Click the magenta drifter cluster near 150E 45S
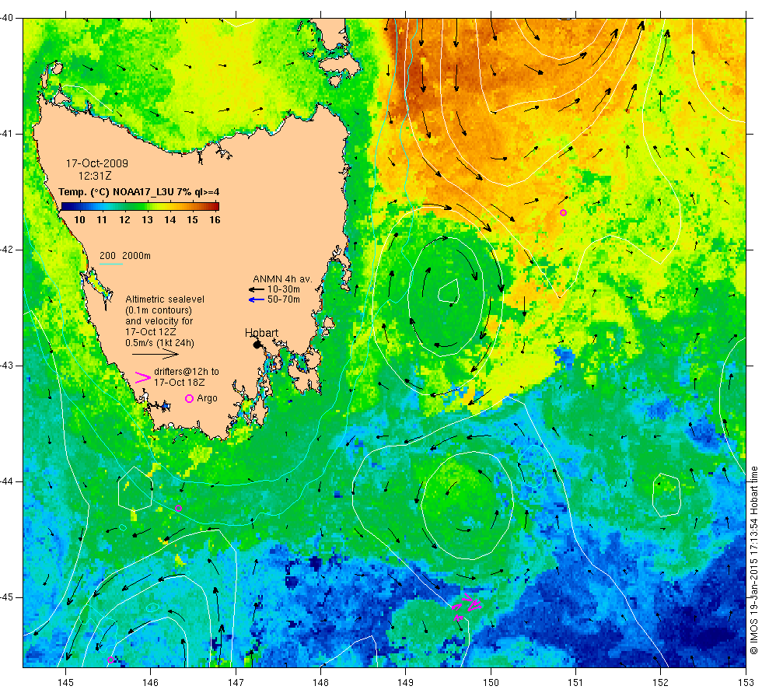The height and width of the screenshot is (700, 762). coord(467,606)
